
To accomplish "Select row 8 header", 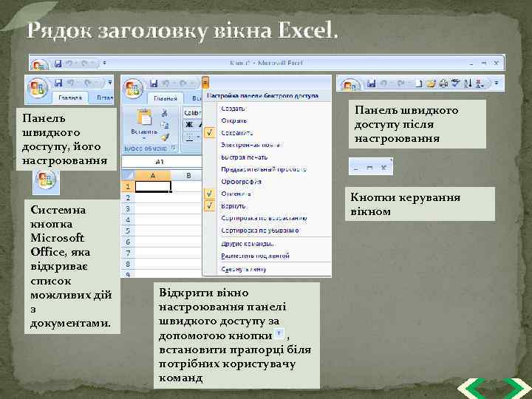I will point(128,264).
